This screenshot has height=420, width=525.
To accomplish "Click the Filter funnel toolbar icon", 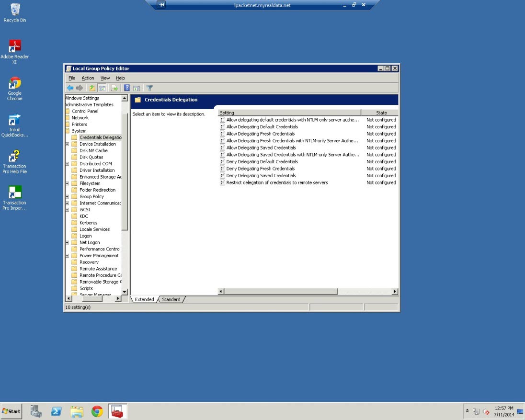I will click(x=149, y=88).
